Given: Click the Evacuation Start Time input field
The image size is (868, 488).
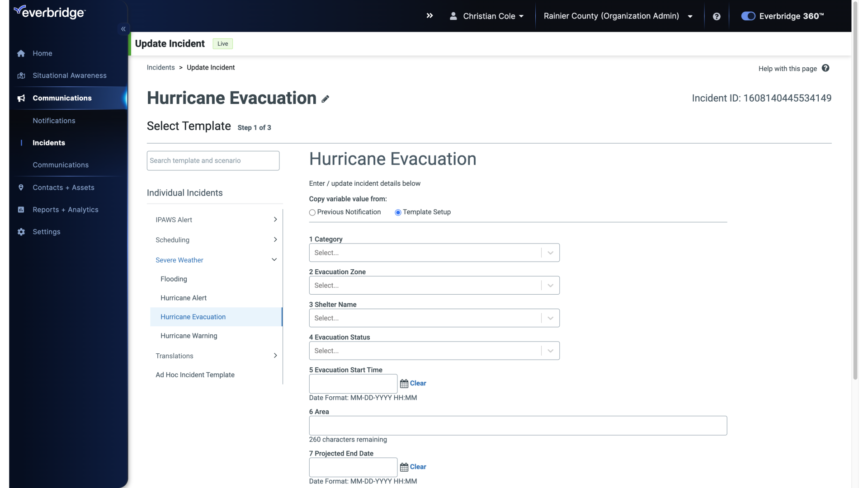Looking at the screenshot, I should 353,383.
